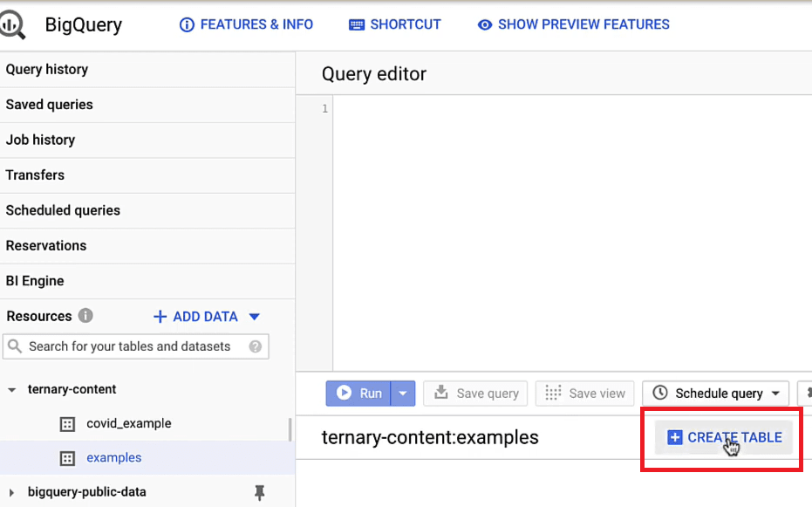812x507 pixels.
Task: Go to Job history
Action: (147, 140)
